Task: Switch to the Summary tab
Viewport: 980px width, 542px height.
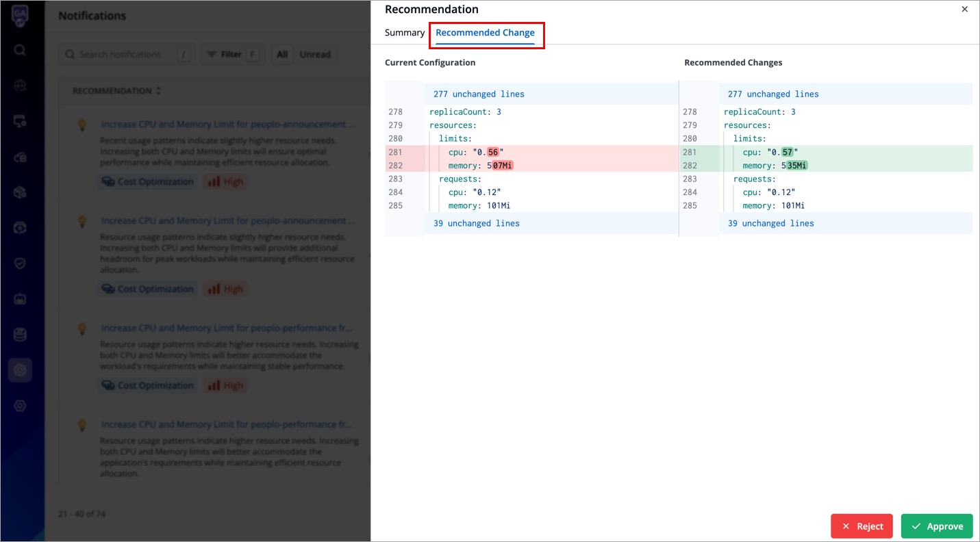Action: [x=404, y=33]
